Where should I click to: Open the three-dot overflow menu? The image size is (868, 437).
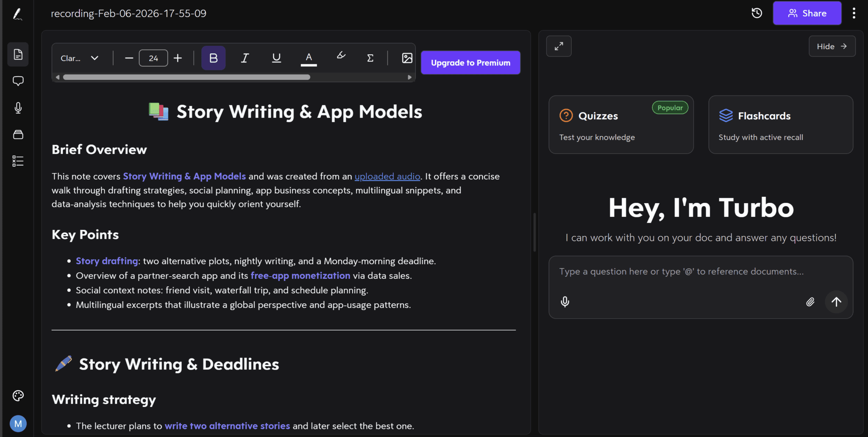[x=854, y=13]
